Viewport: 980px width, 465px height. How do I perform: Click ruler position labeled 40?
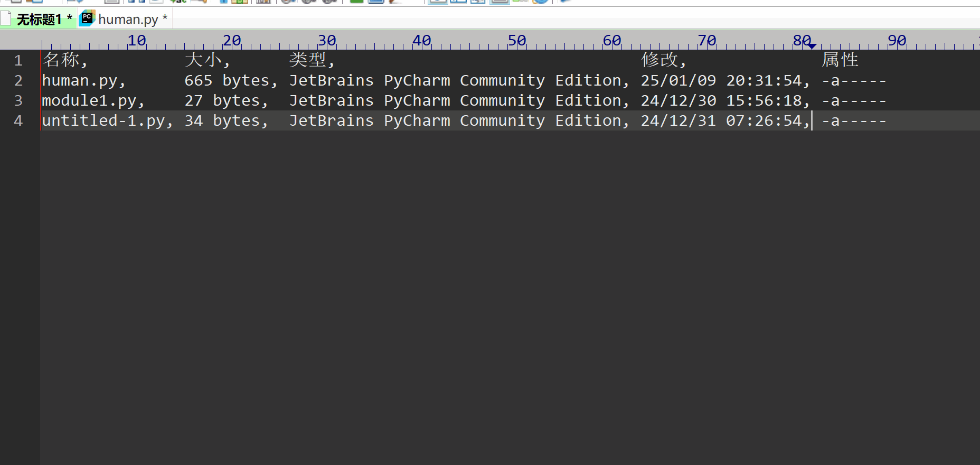coord(422,40)
